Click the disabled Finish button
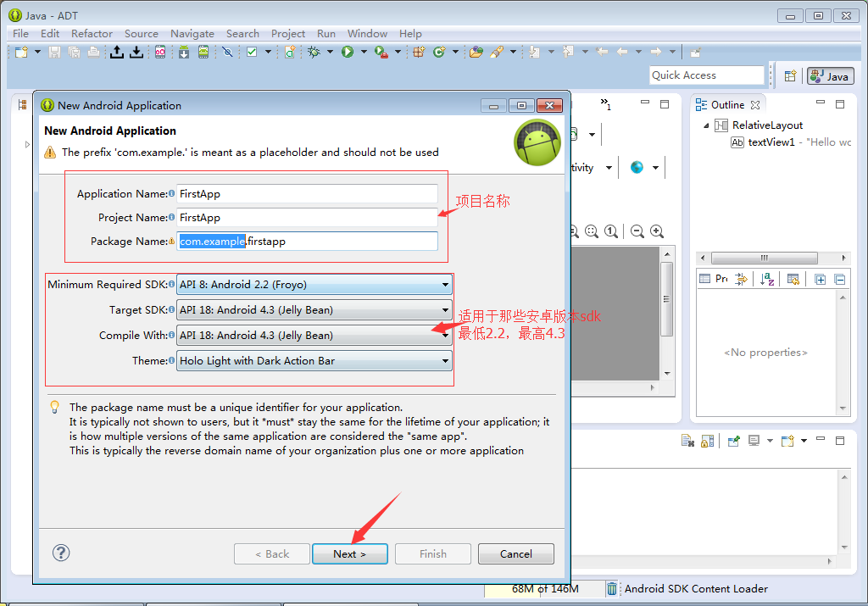The height and width of the screenshot is (606, 868). (x=433, y=554)
